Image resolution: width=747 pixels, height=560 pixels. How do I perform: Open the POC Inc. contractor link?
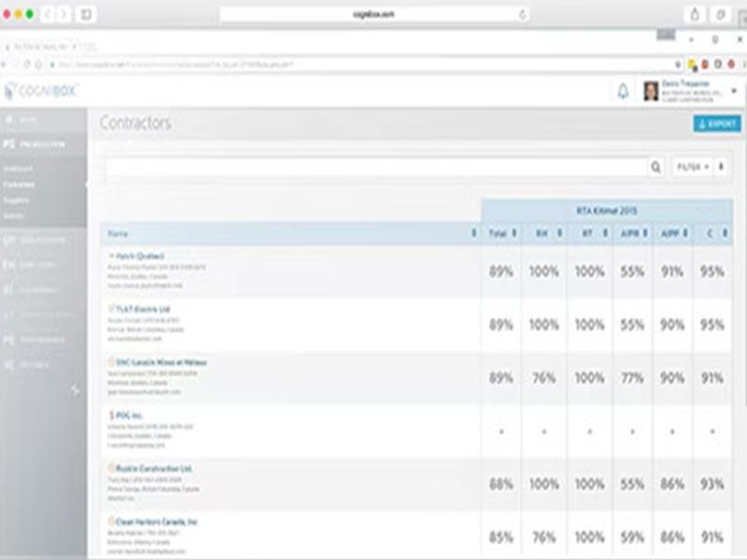pos(129,415)
